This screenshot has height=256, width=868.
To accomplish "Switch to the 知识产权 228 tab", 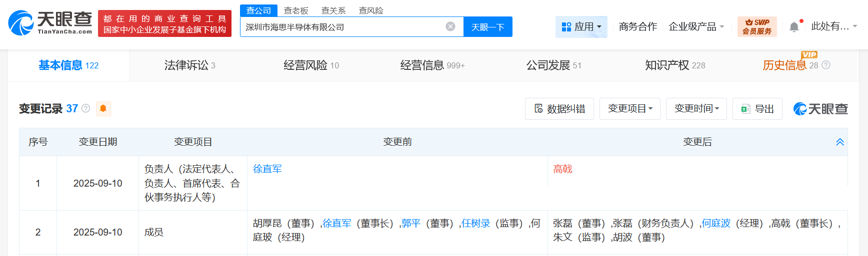I will (x=675, y=65).
